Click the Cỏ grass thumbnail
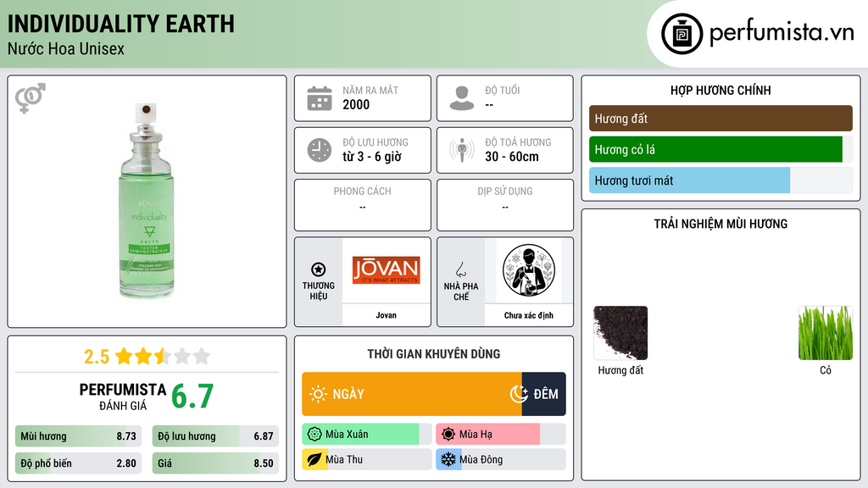Screen dimensions: 868x488 826,333
